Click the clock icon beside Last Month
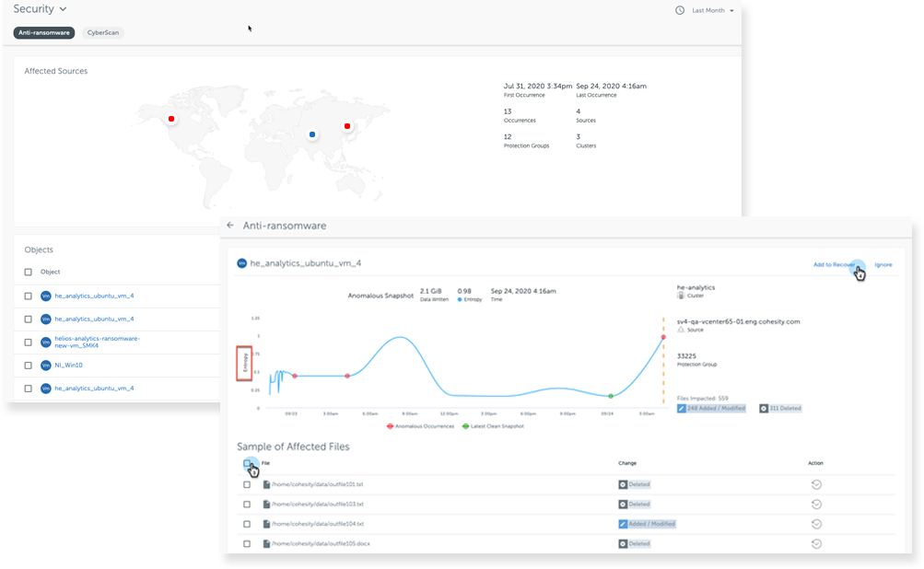This screenshot has height=569, width=924. tap(680, 10)
